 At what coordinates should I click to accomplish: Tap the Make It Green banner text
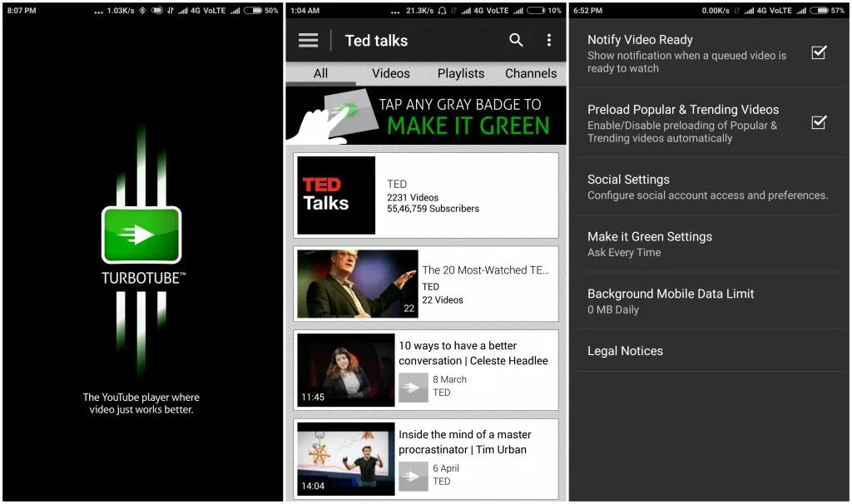(468, 126)
